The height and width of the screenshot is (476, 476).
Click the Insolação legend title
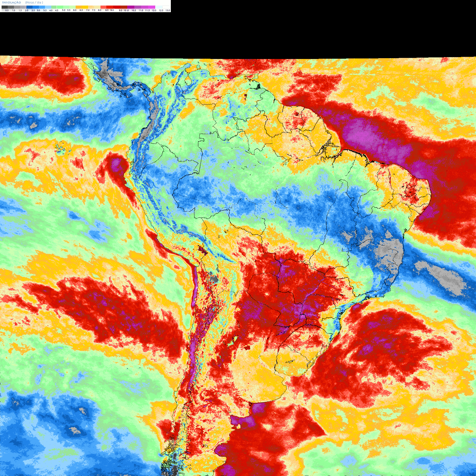tap(12, 2)
